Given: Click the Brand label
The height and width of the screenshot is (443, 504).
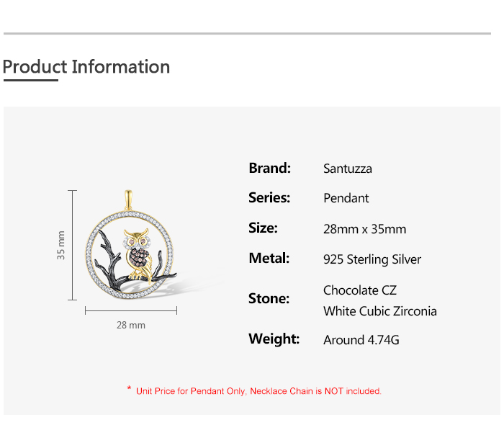Looking at the screenshot, I should (270, 169).
